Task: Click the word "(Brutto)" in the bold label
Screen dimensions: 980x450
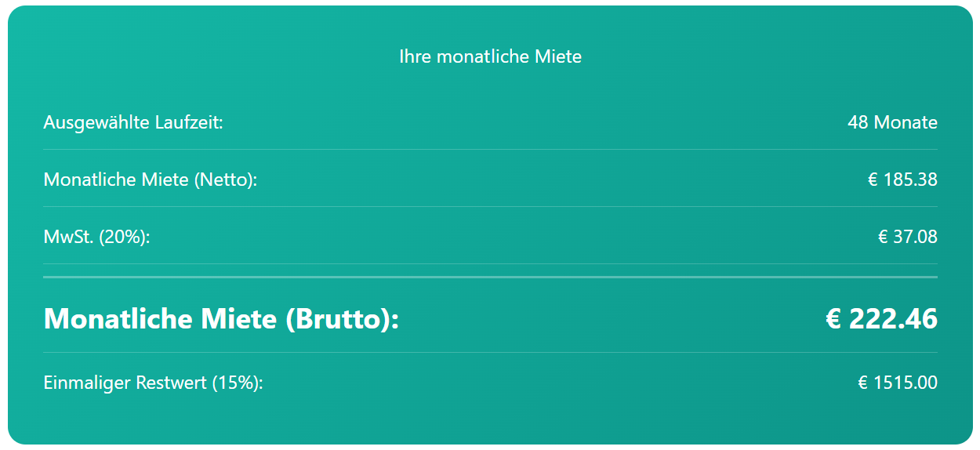Action: (x=342, y=319)
